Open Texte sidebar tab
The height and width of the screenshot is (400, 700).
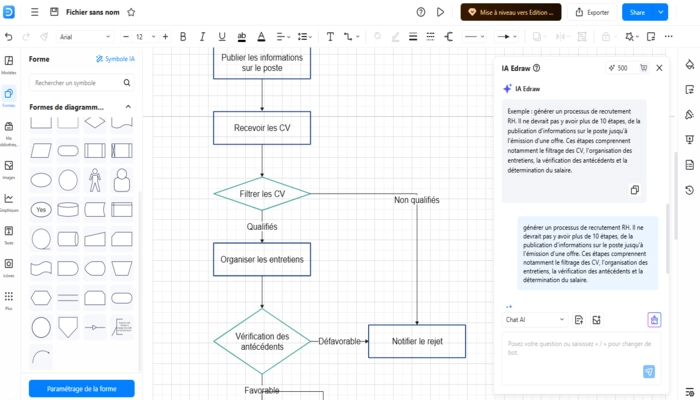(8, 235)
